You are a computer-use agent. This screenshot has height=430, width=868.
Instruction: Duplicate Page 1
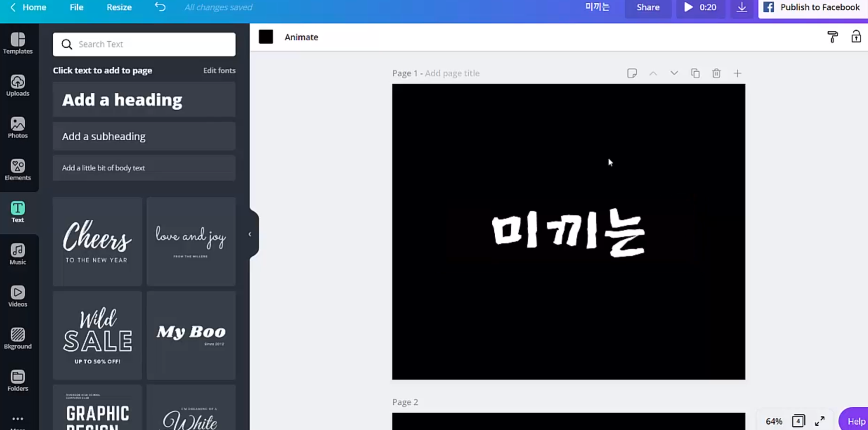(x=695, y=74)
